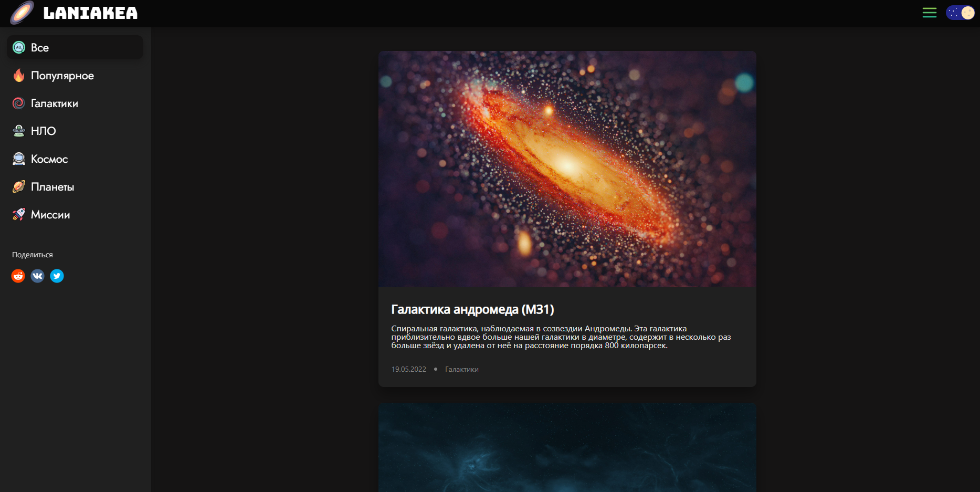Open the Andromeda galaxy article image

[x=567, y=169]
